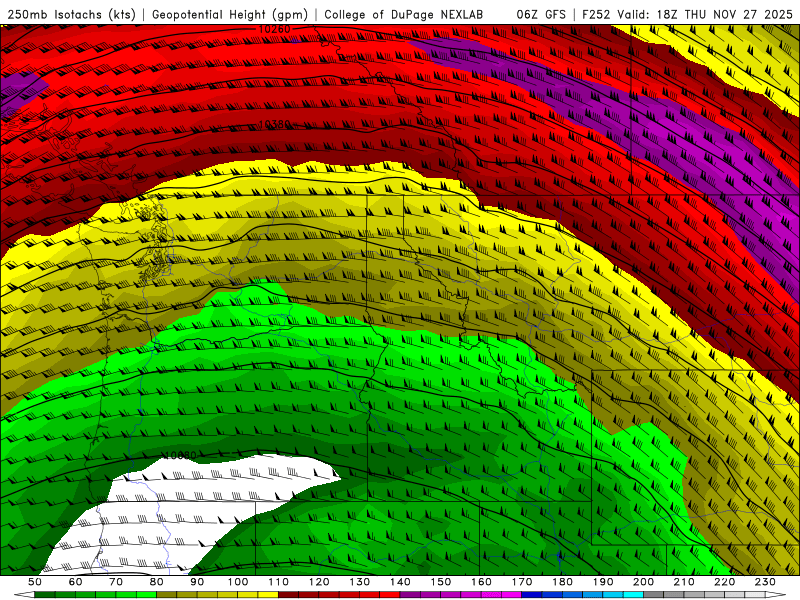Click the '250mb Isotachs (kts)' title text
The width and height of the screenshot is (800, 600).
coord(72,15)
